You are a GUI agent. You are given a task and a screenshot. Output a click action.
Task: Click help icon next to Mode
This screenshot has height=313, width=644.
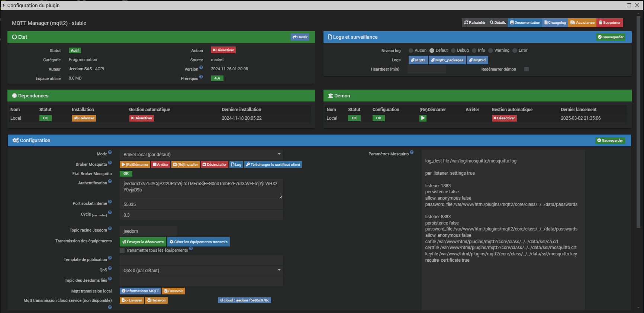[110, 152]
